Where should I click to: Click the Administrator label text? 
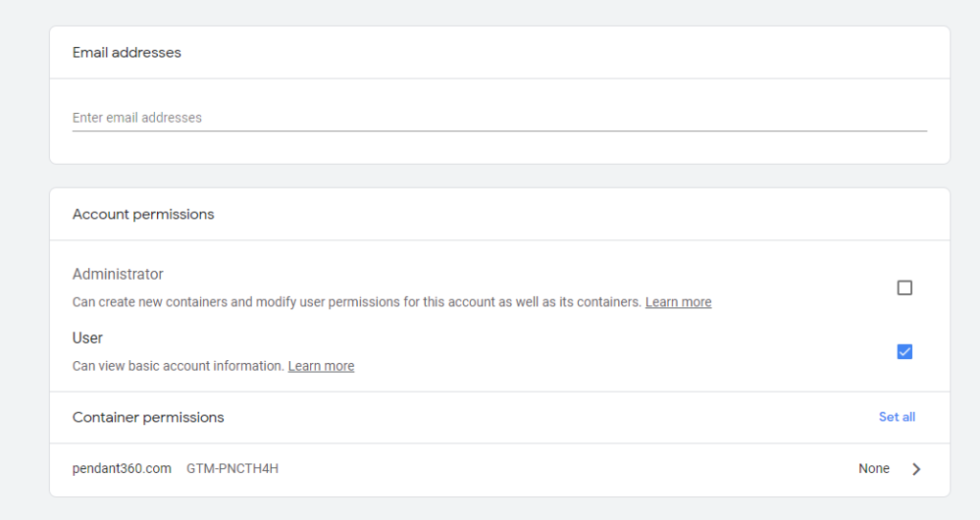click(x=118, y=274)
